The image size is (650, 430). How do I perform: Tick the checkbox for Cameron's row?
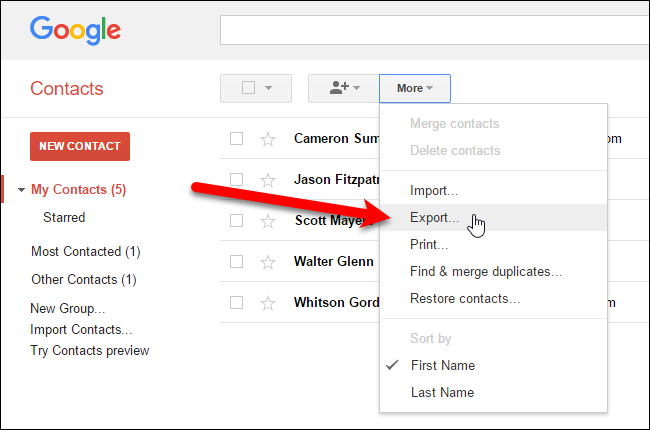click(237, 139)
